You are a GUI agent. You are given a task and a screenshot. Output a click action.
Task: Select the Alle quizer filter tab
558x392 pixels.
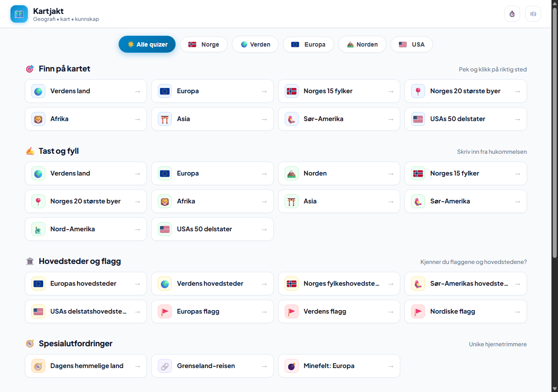coord(147,44)
